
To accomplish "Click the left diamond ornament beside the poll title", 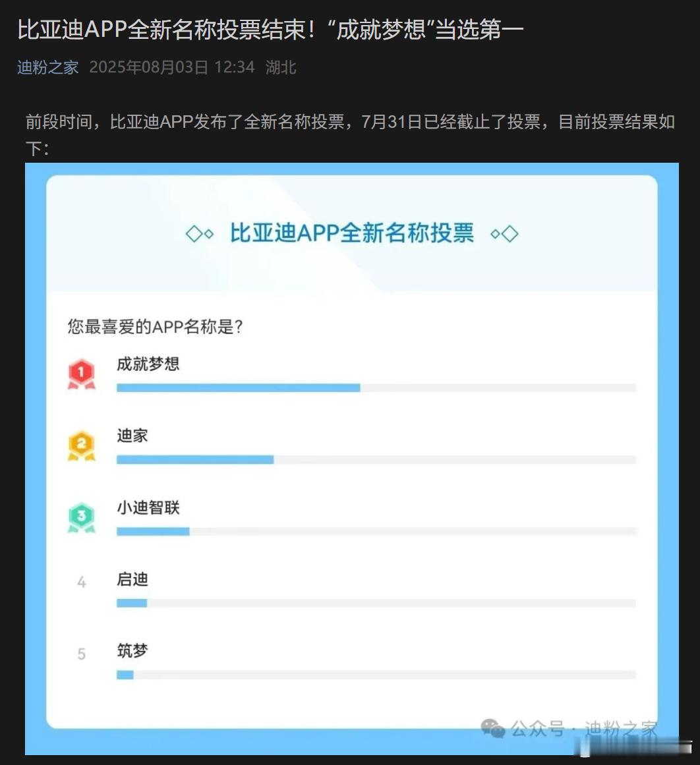I will click(200, 234).
